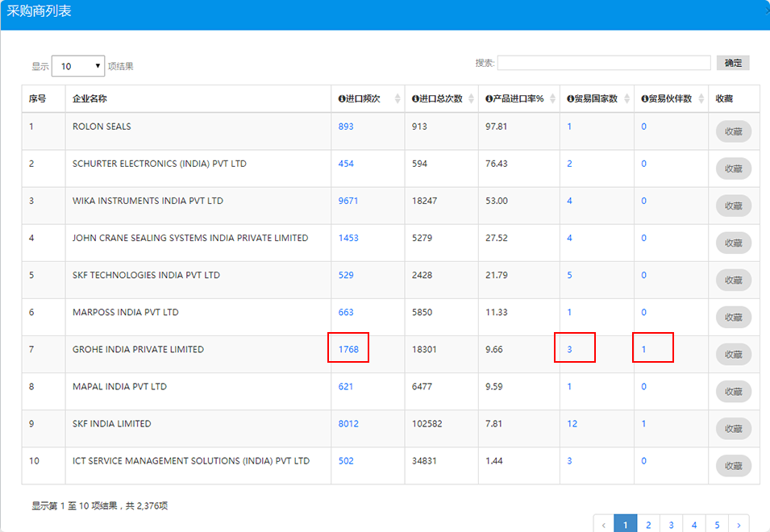Open trade partners link 1 for GROHE INDIA

[x=643, y=350]
